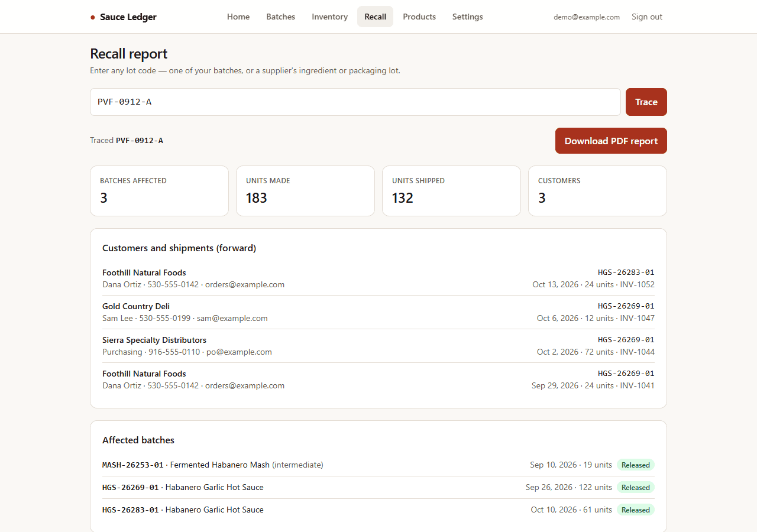Click the Released badge for MASH-26253-01
The image size is (757, 532).
tap(636, 465)
